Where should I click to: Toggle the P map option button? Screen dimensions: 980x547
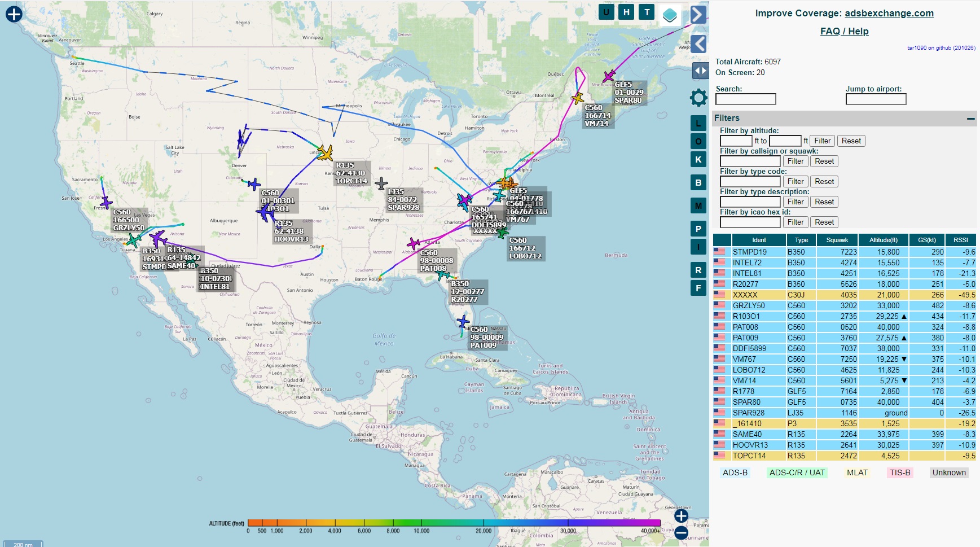pos(698,229)
